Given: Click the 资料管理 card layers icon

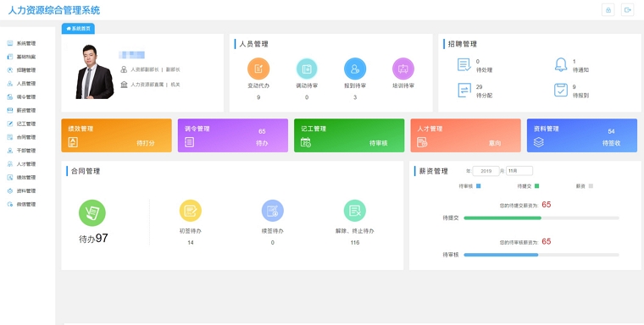Looking at the screenshot, I should [538, 142].
